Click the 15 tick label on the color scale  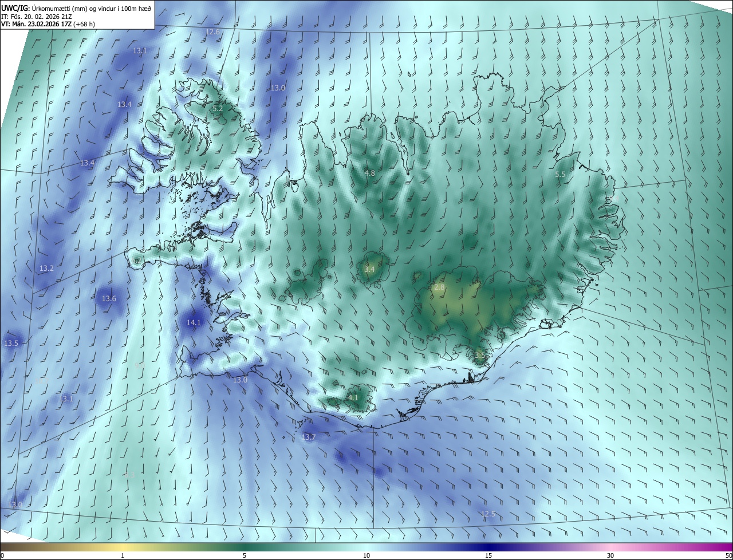488,555
